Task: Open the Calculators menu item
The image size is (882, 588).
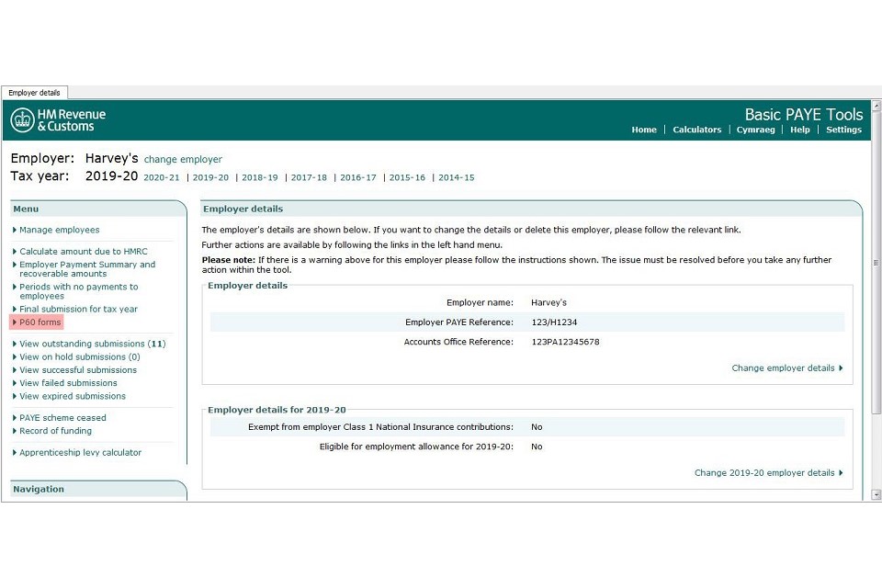Action: pyautogui.click(x=697, y=130)
